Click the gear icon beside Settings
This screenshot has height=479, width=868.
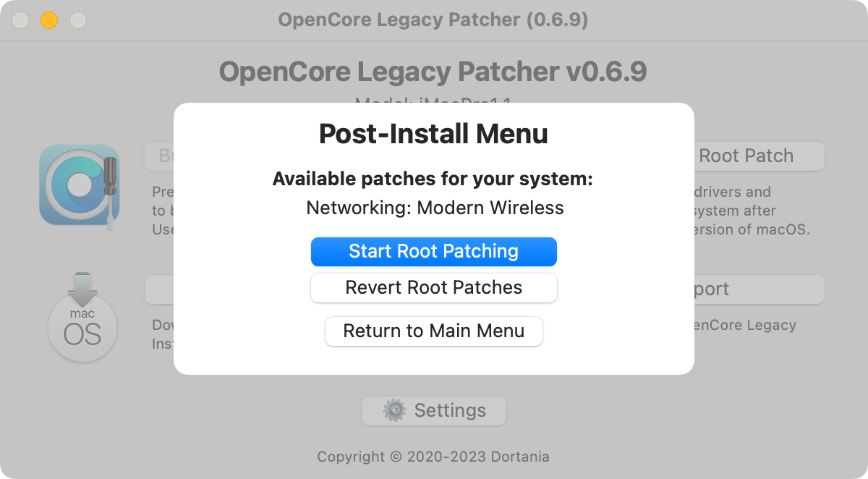pyautogui.click(x=394, y=410)
